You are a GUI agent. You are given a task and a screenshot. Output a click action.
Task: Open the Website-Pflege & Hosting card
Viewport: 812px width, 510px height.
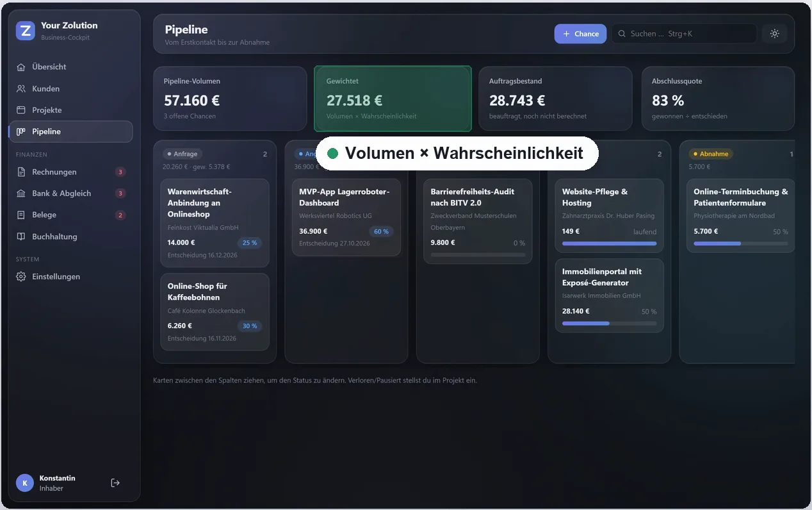(x=610, y=217)
